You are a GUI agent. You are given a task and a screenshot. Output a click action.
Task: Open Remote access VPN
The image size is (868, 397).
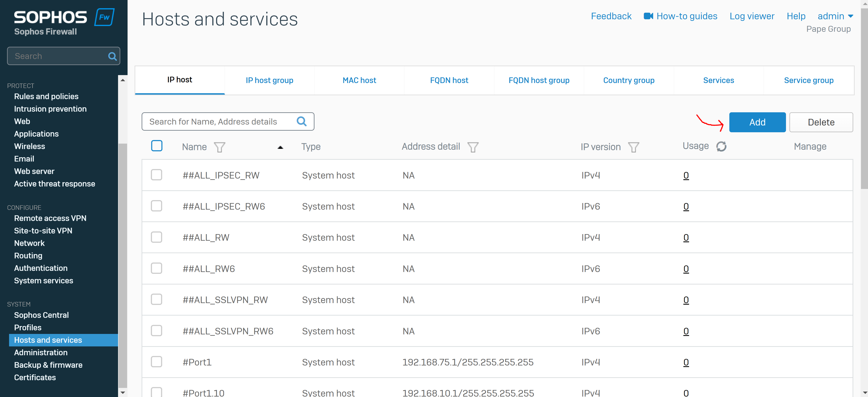coord(50,218)
